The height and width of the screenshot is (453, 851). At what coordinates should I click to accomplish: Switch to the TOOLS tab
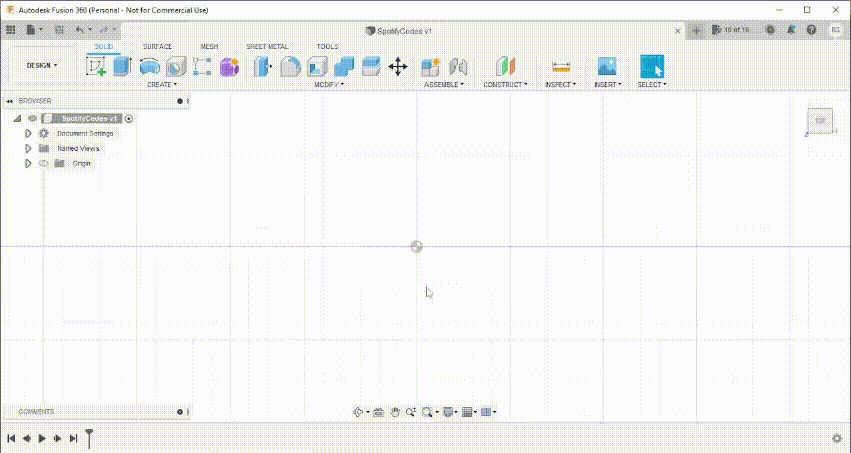pos(327,47)
